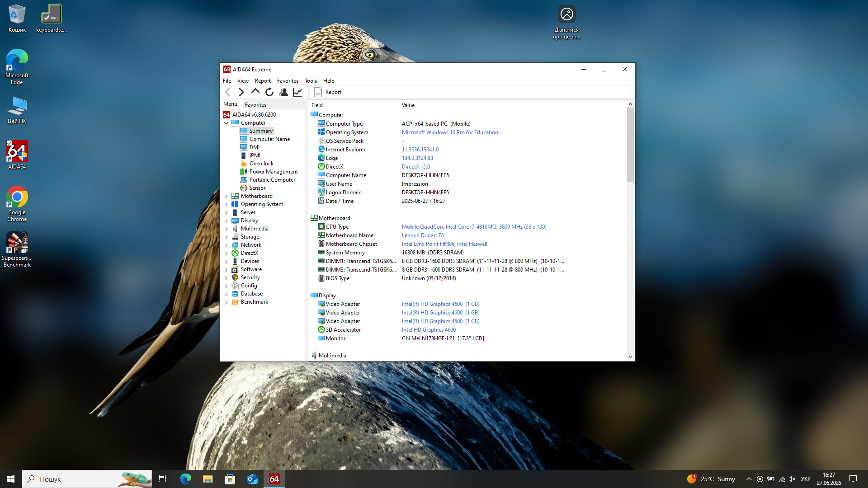Click the scrollbar down arrow

click(x=630, y=357)
